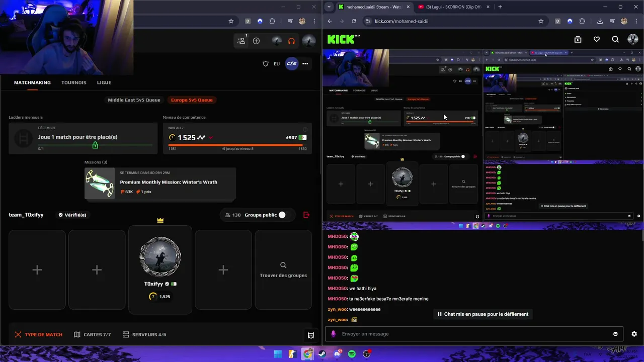The height and width of the screenshot is (362, 644).
Task: Open Chrome menu in the left FACEIT window
Action: (314, 21)
